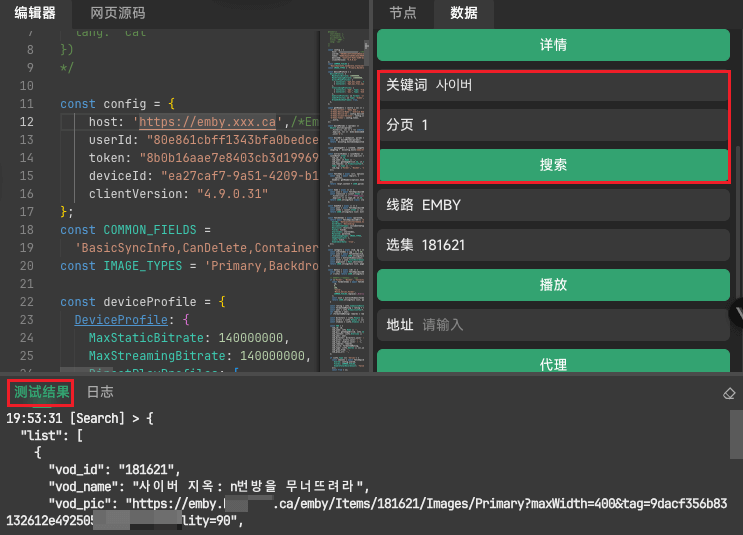Viewport: 743px width, 535px height.
Task: Click the eraser icon to clear output
Action: click(x=728, y=393)
